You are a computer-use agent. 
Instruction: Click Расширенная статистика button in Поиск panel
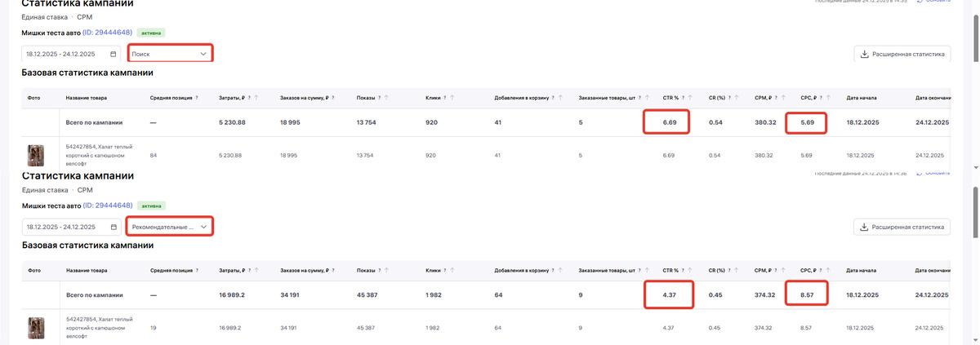(902, 54)
